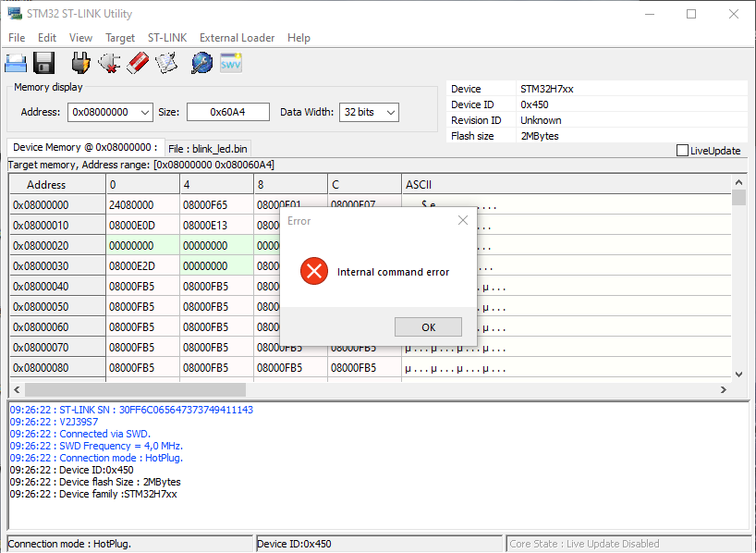Click OK in the Error dialog
This screenshot has width=756, height=553.
428,327
